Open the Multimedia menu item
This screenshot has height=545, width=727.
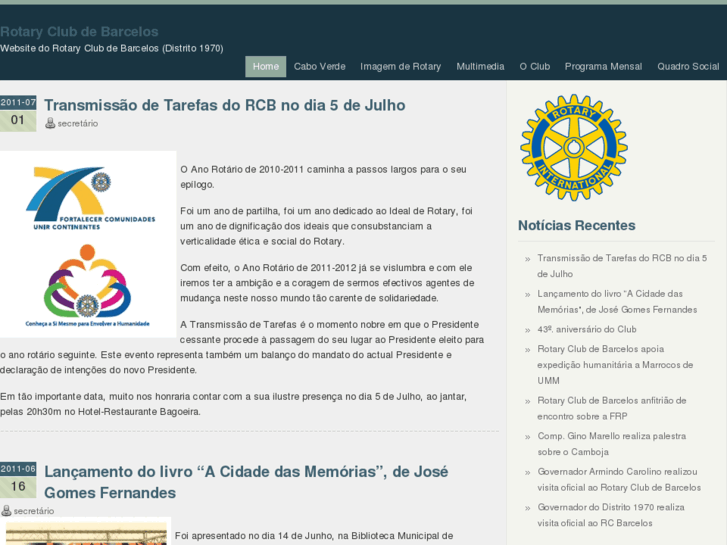coord(480,66)
